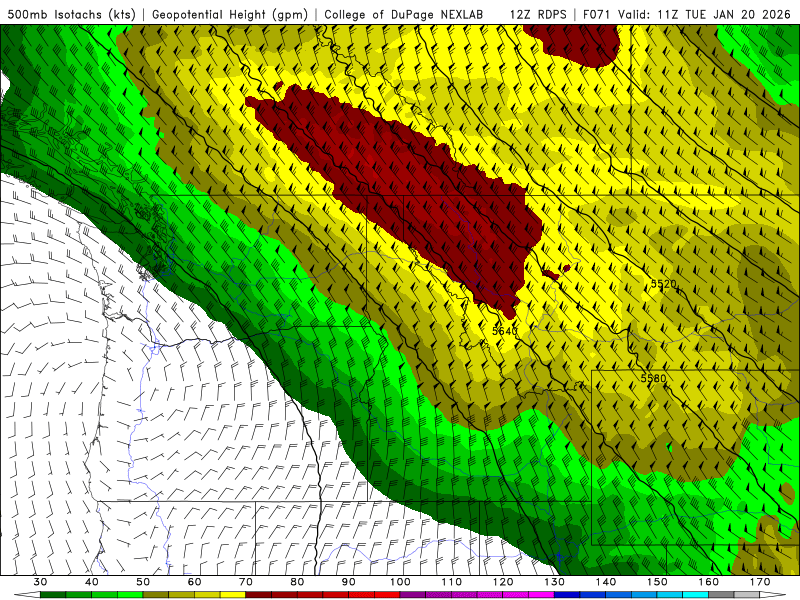The height and width of the screenshot is (600, 800).
Task: Click the 'Geopotential Height (gpm)' header text
Action: tap(230, 14)
